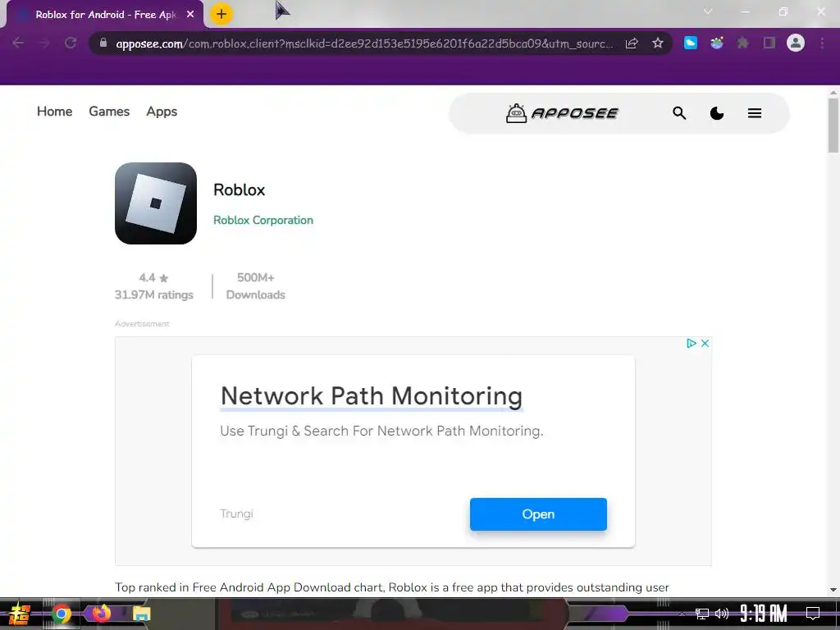Open the Extensions puzzle menu
Image resolution: width=840 pixels, height=630 pixels.
point(743,43)
